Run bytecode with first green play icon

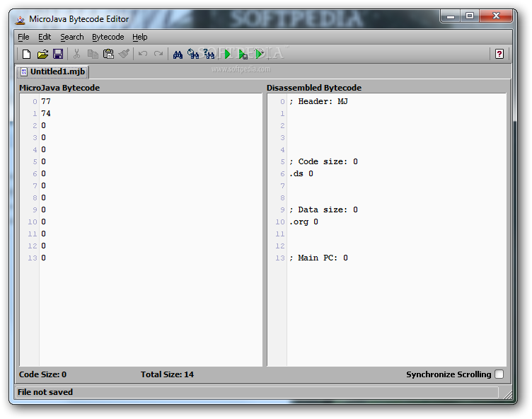point(227,54)
